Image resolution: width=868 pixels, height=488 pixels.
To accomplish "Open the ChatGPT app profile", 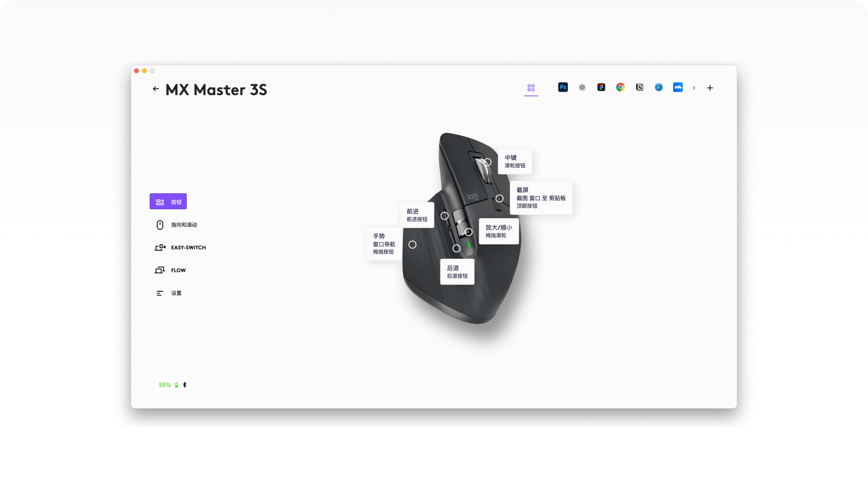I will (582, 88).
